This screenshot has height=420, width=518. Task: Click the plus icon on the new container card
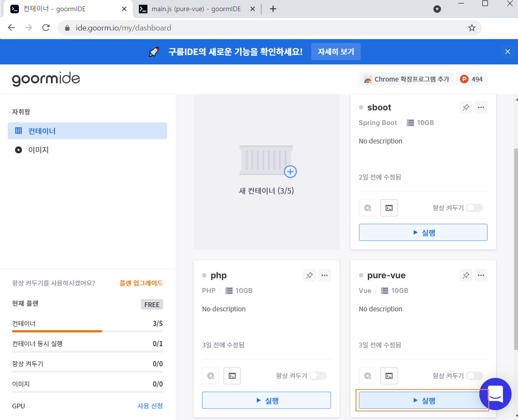tap(291, 172)
